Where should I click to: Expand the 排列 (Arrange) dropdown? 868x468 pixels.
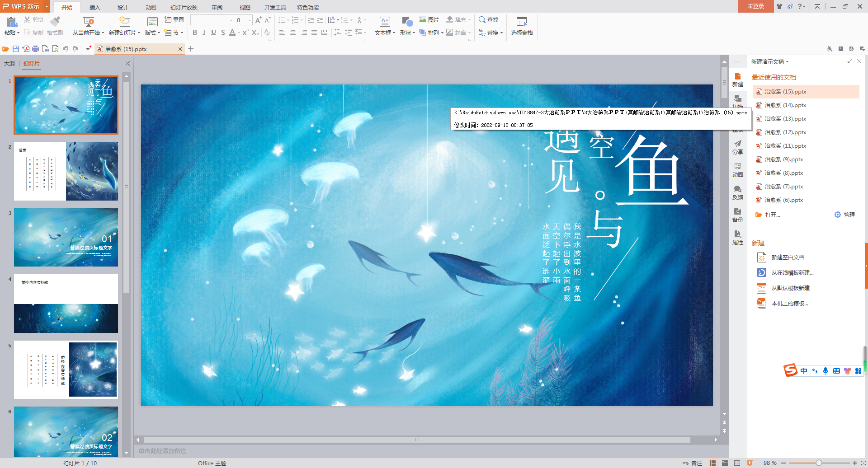click(431, 33)
